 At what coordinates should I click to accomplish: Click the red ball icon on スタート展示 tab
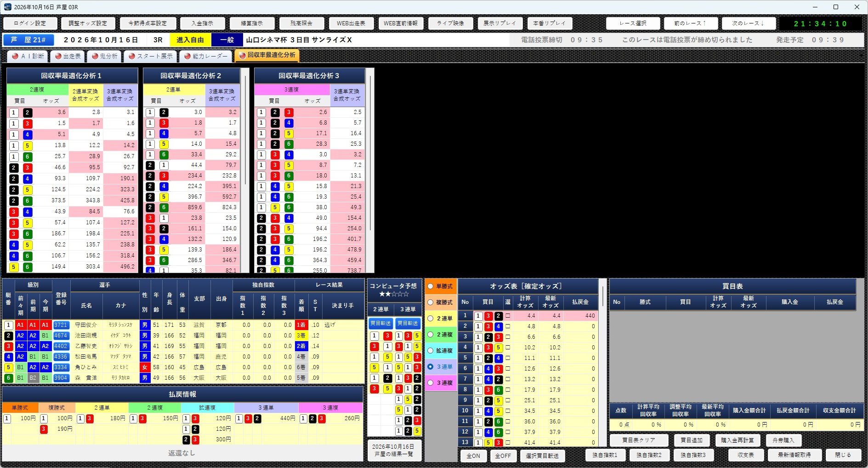[132, 56]
